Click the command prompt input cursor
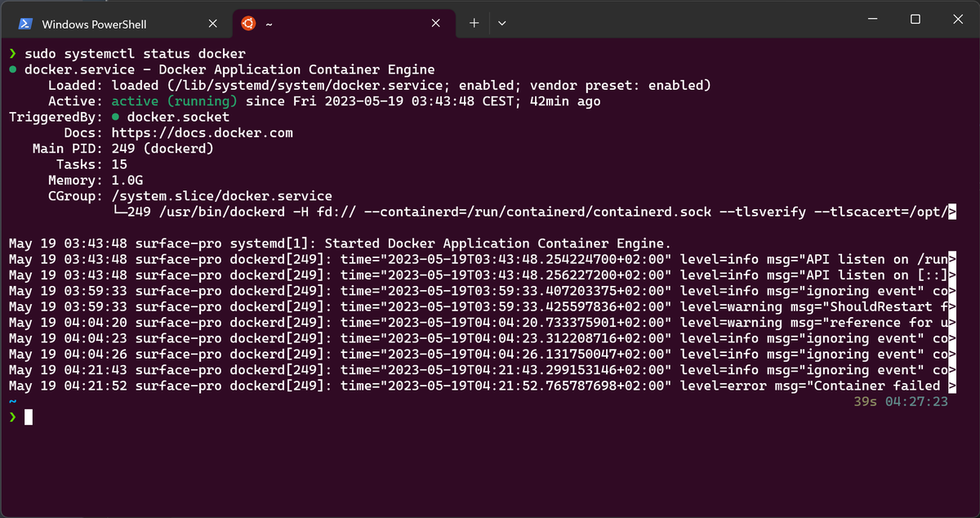980x518 pixels. click(x=29, y=418)
